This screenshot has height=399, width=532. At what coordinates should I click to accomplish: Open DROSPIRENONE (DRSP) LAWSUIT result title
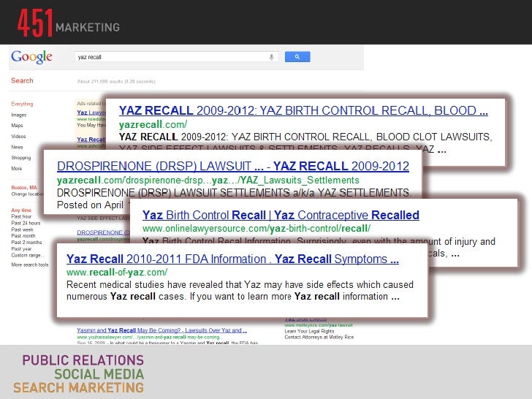click(233, 167)
